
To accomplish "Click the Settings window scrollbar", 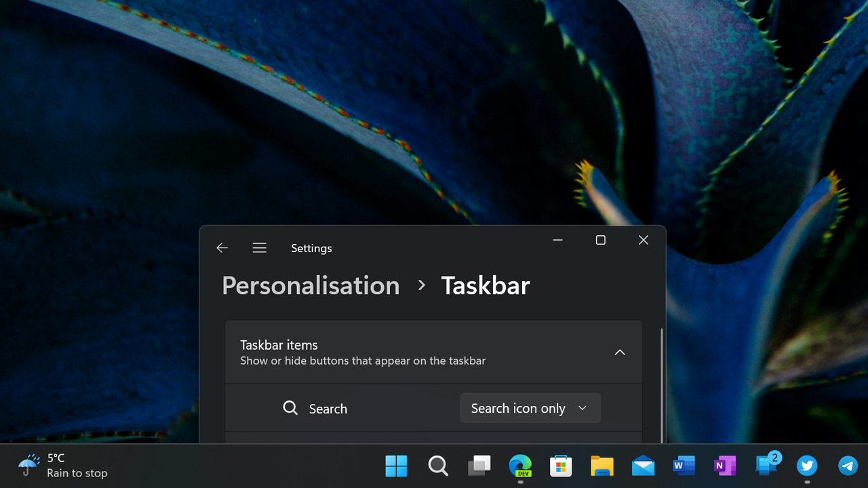I will [x=661, y=386].
